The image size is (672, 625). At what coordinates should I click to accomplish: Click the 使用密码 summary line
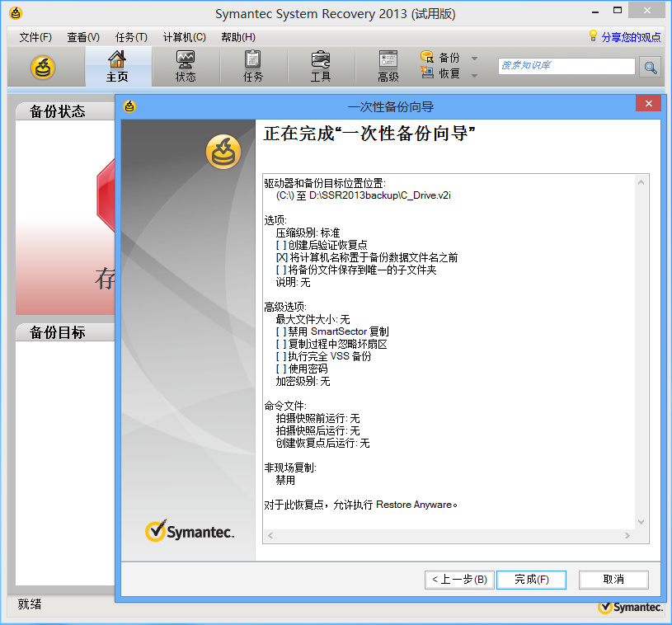point(302,369)
